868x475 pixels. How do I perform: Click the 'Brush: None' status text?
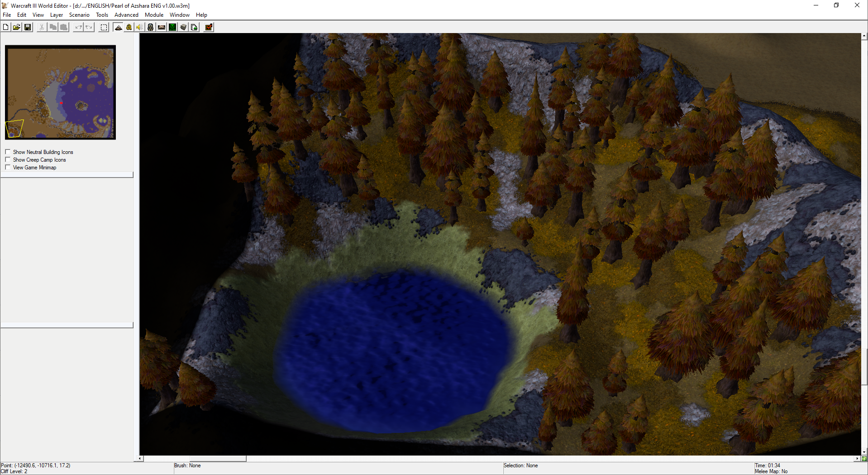click(x=187, y=465)
